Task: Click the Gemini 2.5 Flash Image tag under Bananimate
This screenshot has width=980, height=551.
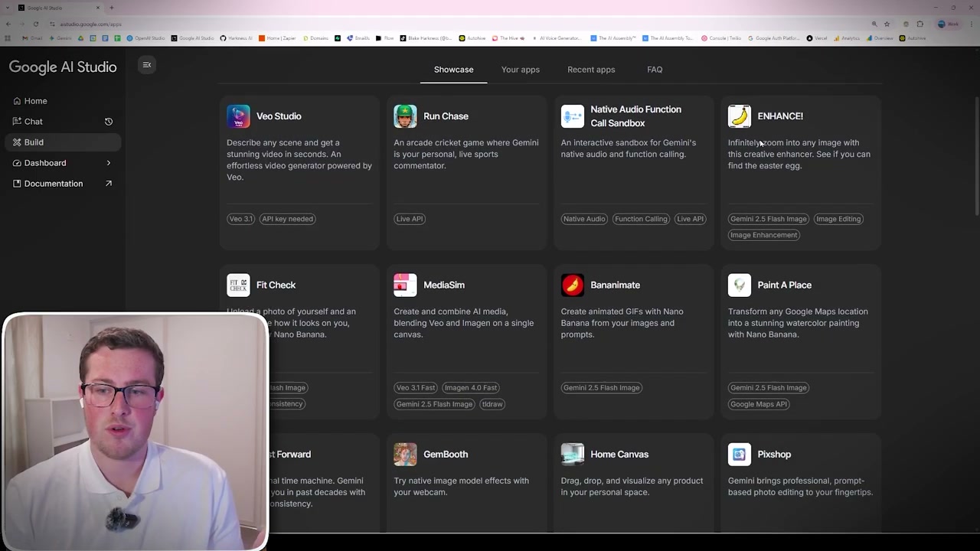Action: 601,388
